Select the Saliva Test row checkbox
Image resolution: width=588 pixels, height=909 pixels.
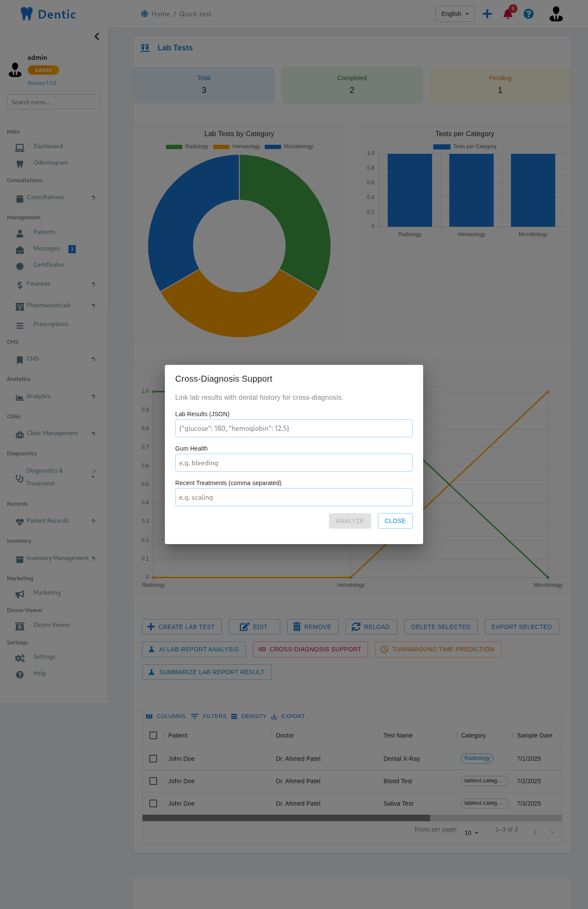coord(153,803)
